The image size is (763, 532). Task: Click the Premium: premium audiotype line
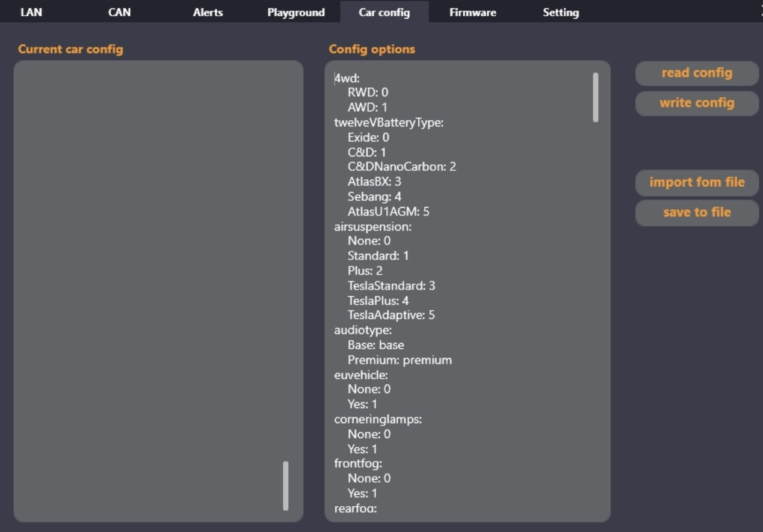click(x=400, y=360)
